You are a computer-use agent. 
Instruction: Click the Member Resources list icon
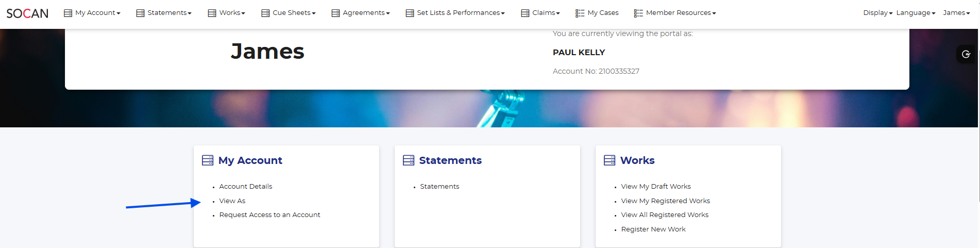(x=638, y=13)
